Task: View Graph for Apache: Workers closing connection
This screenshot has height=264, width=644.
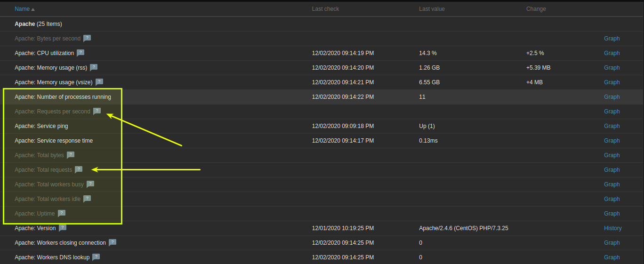Action: (x=612, y=243)
